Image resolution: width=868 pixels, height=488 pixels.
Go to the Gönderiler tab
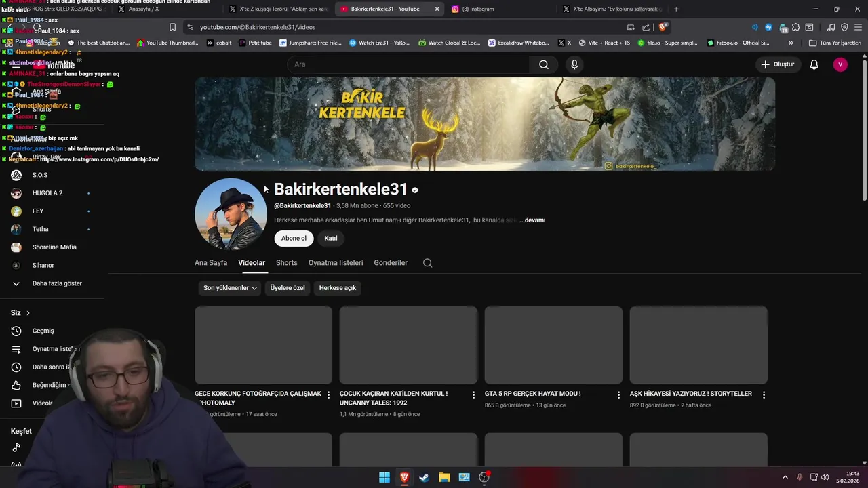pos(391,263)
